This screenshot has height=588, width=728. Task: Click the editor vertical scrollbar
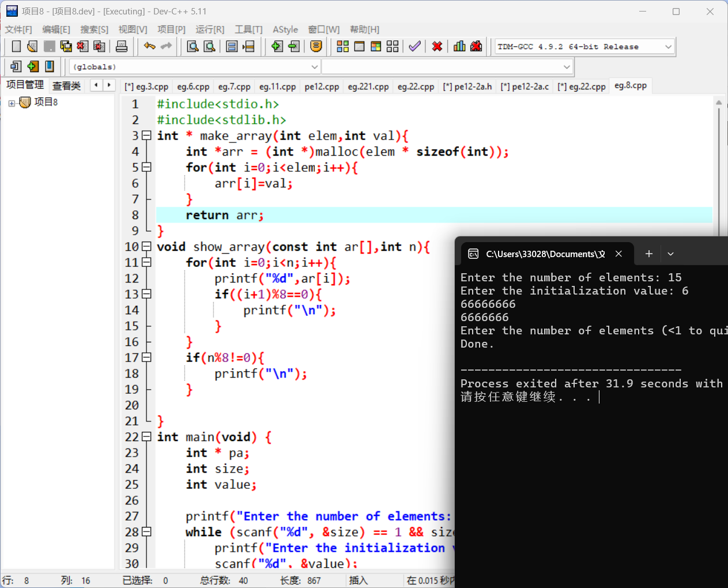(x=719, y=167)
